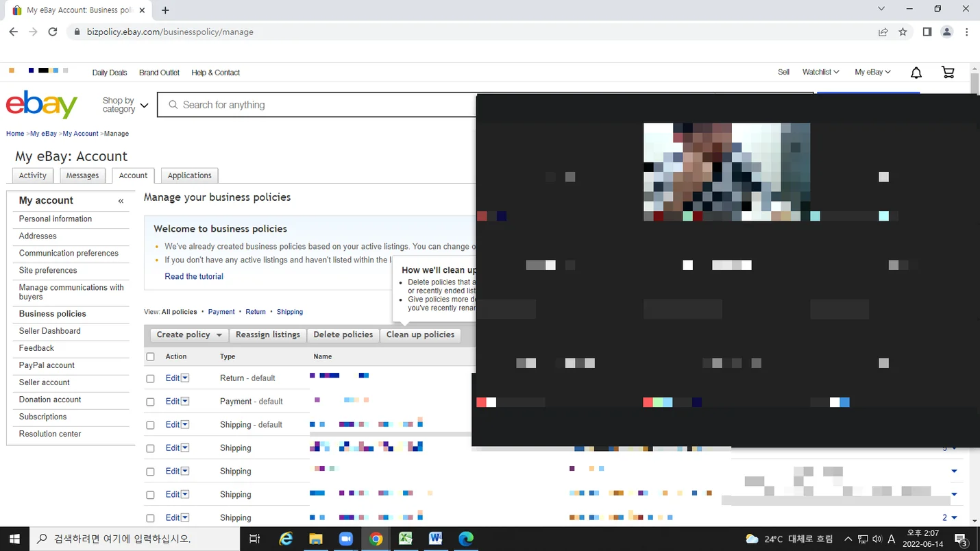Click the Clean up policies button
Screen dimensions: 980x551
(x=420, y=335)
